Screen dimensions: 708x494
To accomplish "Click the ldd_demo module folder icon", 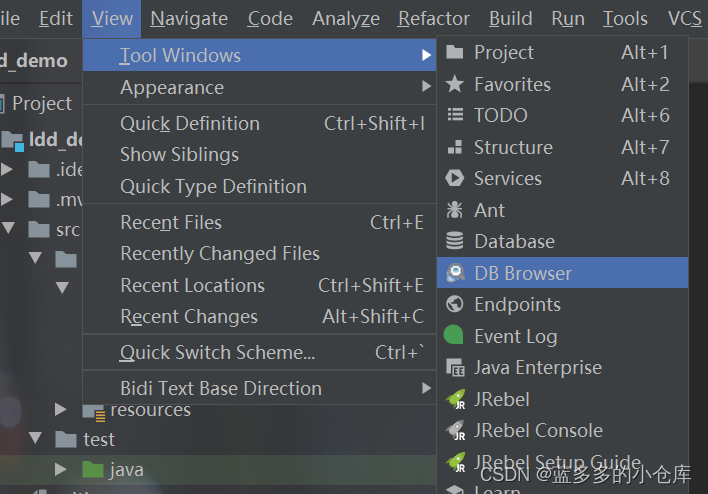I will [x=13, y=140].
